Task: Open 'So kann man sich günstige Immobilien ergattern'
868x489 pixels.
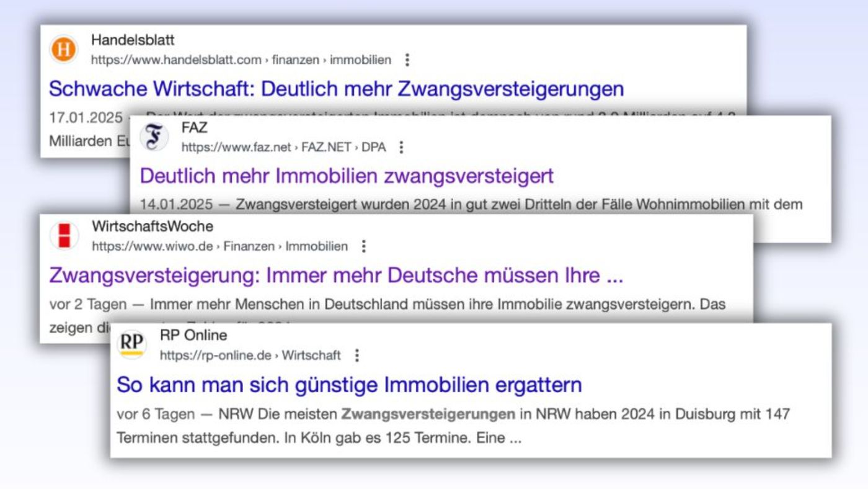Action: pos(349,385)
